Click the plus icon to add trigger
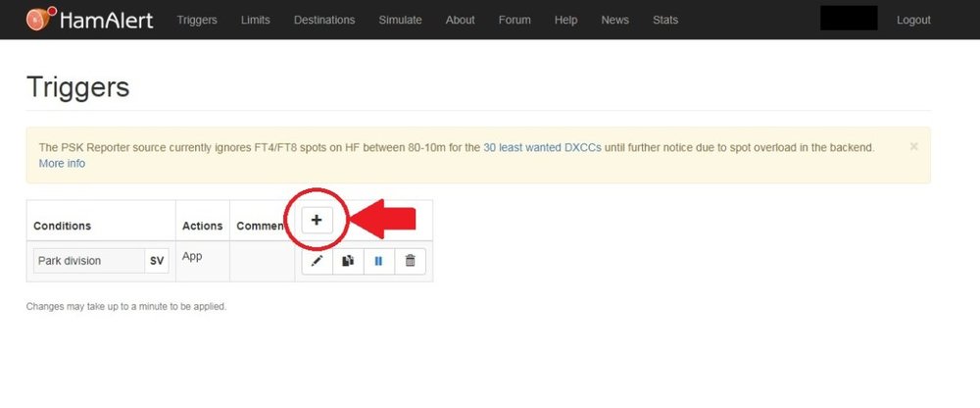Screen dimensions: 980x408 (317, 221)
